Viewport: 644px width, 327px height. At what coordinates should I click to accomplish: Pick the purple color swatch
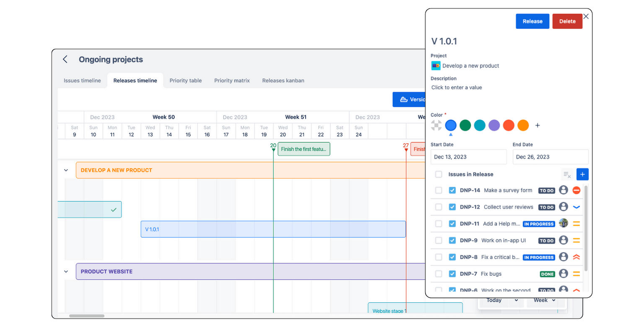coord(494,125)
